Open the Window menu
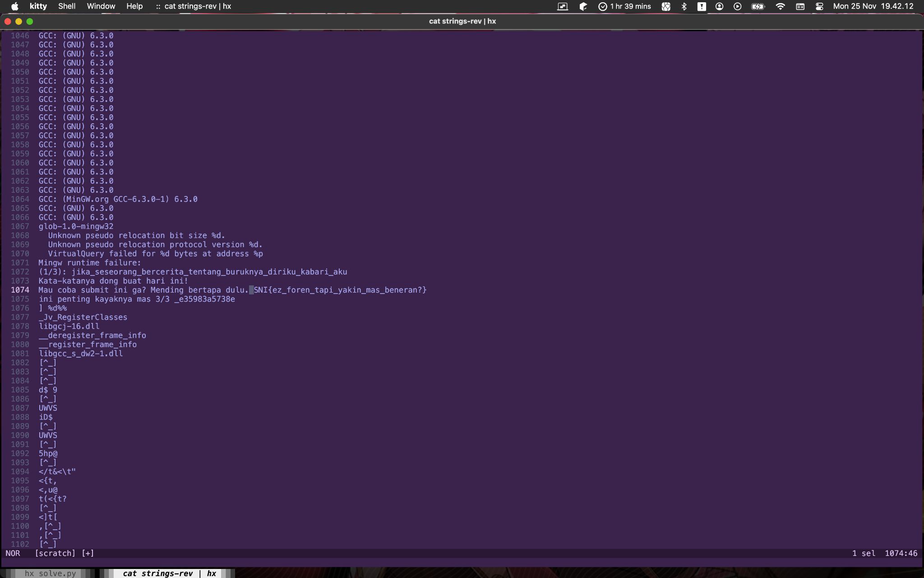 point(101,6)
